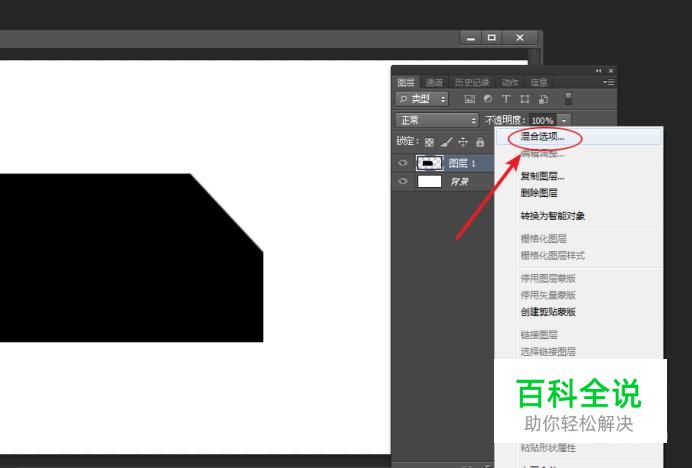The image size is (692, 468).
Task: Choose 栅格化图层 from context menu
Action: pyautogui.click(x=579, y=239)
